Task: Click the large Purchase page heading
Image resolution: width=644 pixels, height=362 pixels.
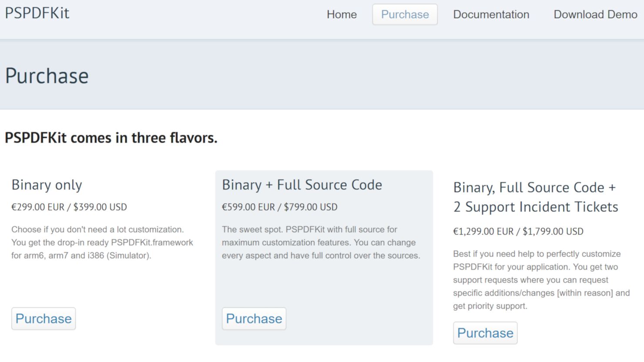Action: [x=47, y=76]
